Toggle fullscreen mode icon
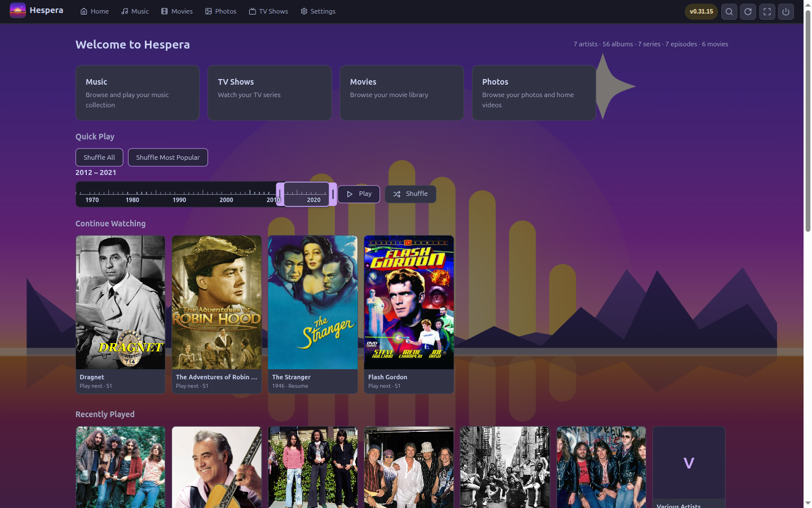The image size is (812, 508). tap(767, 11)
